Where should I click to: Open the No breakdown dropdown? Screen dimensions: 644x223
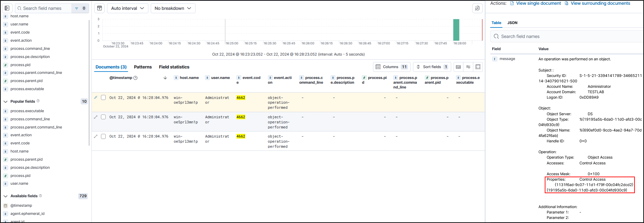pyautogui.click(x=173, y=8)
